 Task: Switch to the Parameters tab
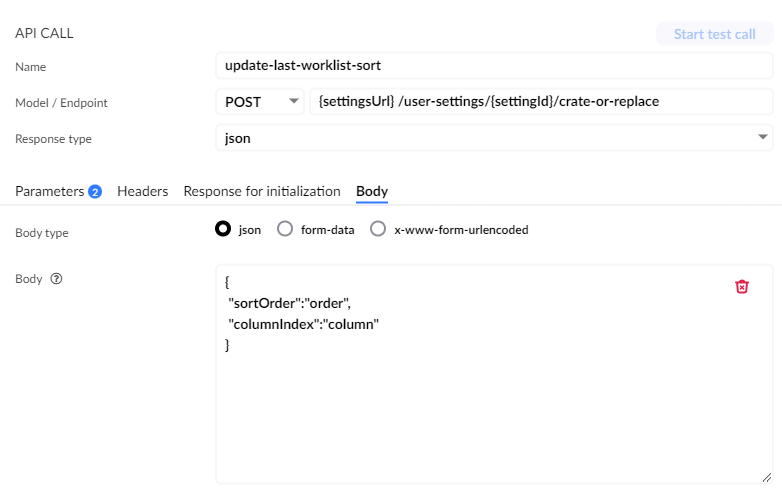[x=49, y=191]
